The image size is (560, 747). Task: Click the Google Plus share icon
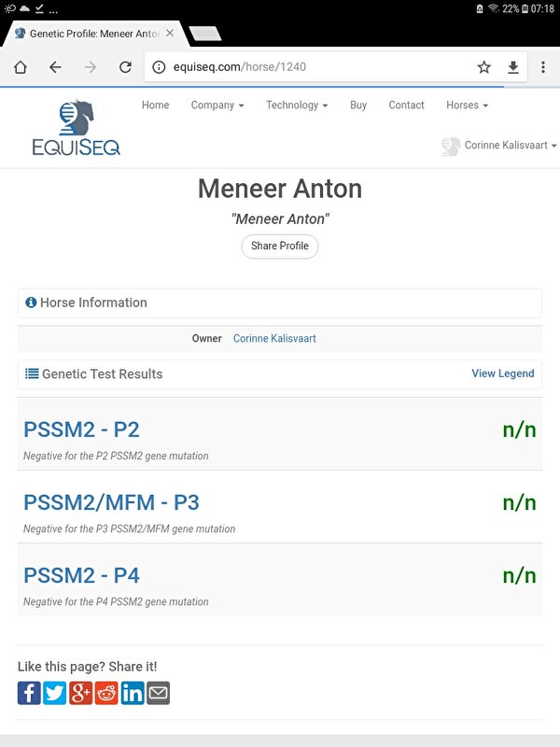click(x=81, y=693)
